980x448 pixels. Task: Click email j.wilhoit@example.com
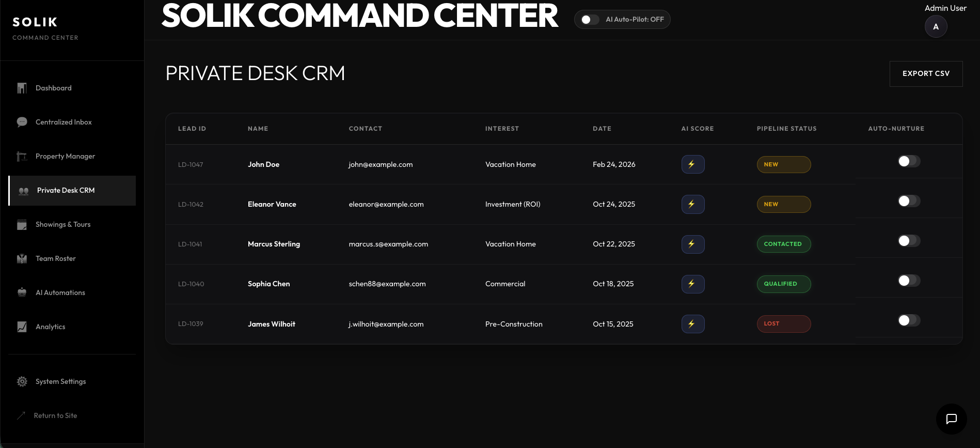click(x=386, y=324)
